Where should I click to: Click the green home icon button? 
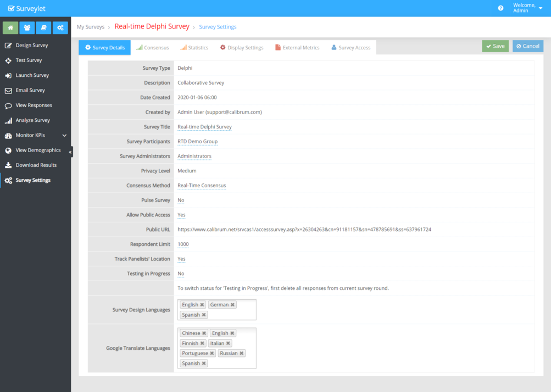point(10,27)
